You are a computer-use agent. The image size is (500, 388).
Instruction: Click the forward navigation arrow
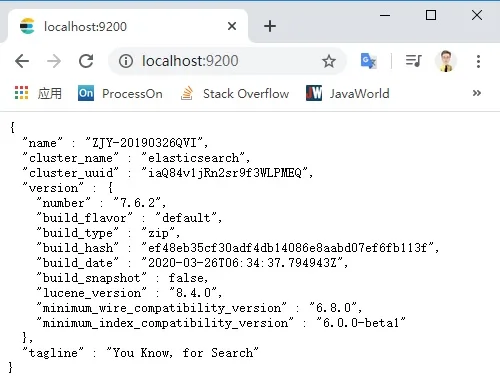54,61
